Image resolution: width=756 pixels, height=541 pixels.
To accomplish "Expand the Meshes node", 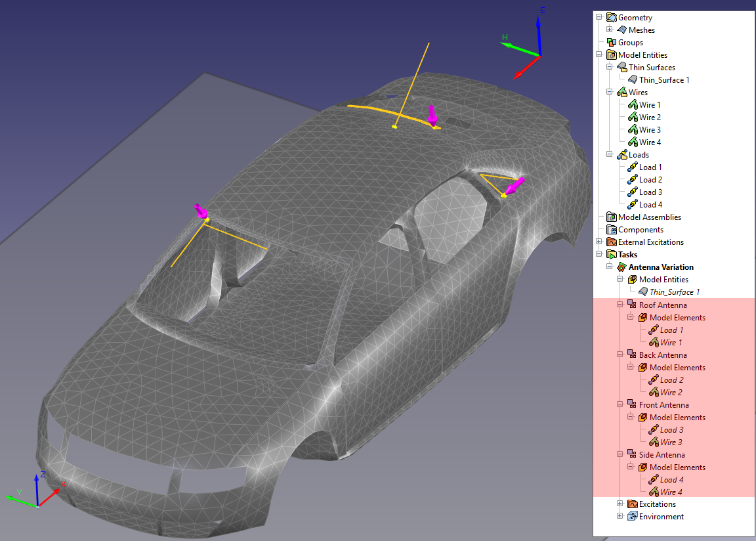I will coord(610,30).
